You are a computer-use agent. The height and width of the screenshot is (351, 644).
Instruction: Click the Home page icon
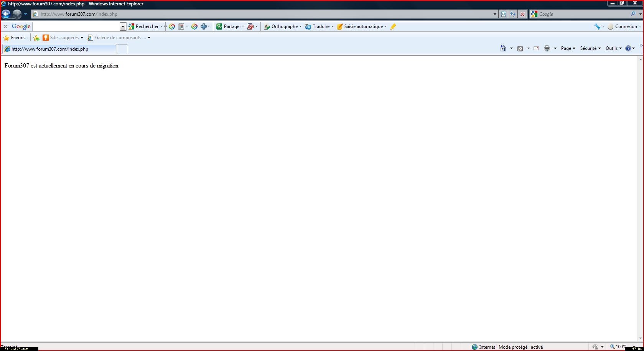pyautogui.click(x=503, y=48)
